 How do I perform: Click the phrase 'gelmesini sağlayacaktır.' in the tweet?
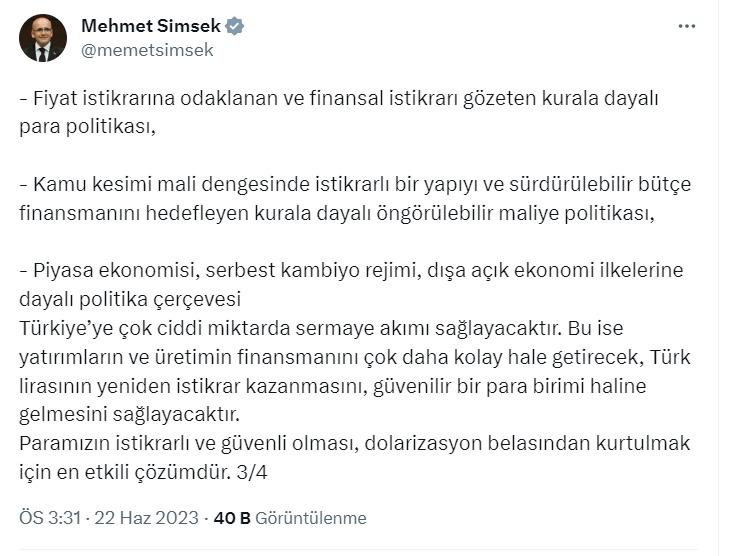129,414
